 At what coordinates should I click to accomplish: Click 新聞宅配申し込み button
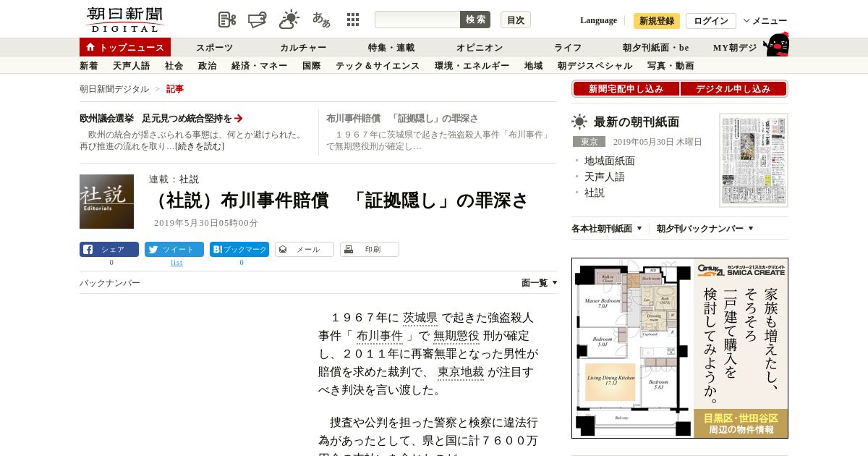click(x=626, y=89)
